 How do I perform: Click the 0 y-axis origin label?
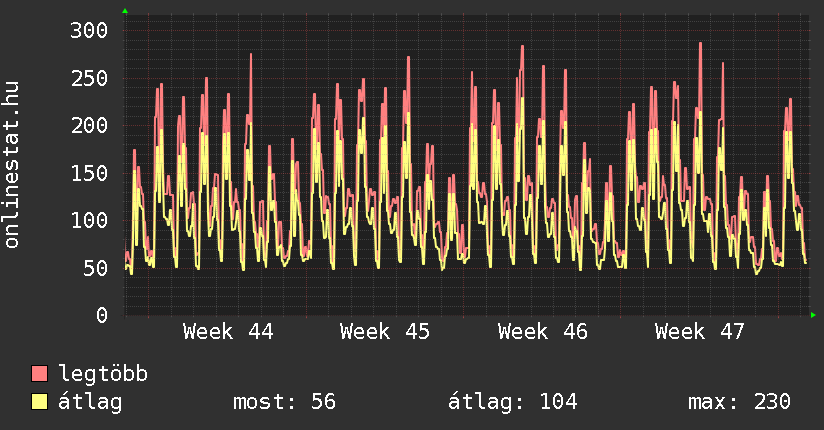click(x=100, y=315)
